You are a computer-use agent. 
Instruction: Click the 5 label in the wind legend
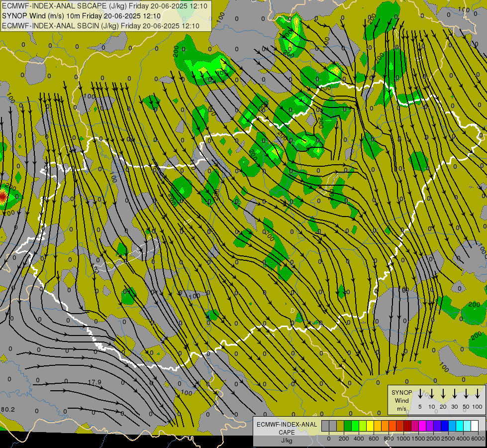(420, 407)
